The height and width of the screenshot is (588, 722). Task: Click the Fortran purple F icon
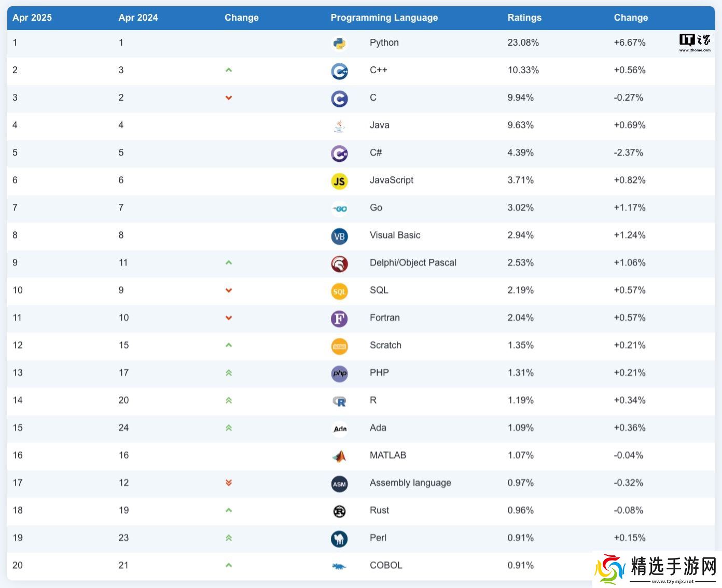[339, 318]
